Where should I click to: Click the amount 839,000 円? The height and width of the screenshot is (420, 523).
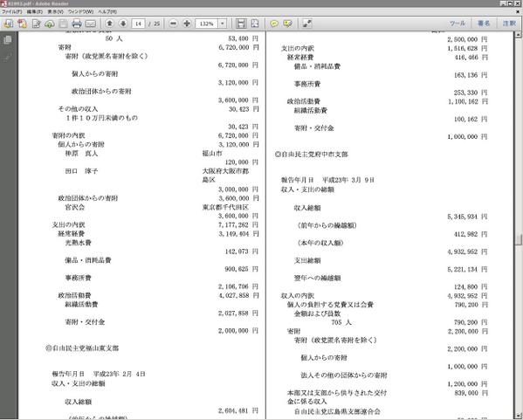pos(471,393)
